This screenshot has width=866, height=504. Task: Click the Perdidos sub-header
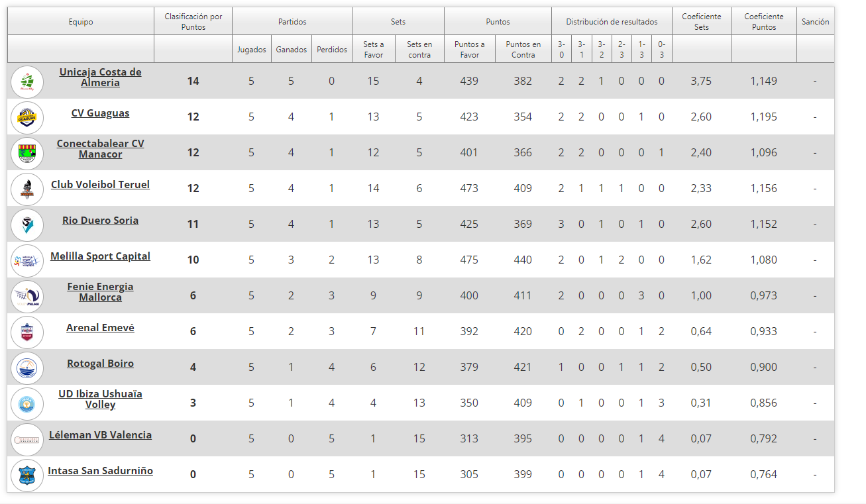332,50
